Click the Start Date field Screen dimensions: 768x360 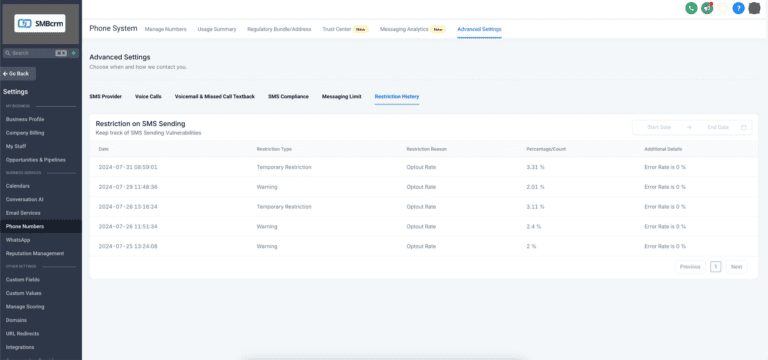coord(659,127)
